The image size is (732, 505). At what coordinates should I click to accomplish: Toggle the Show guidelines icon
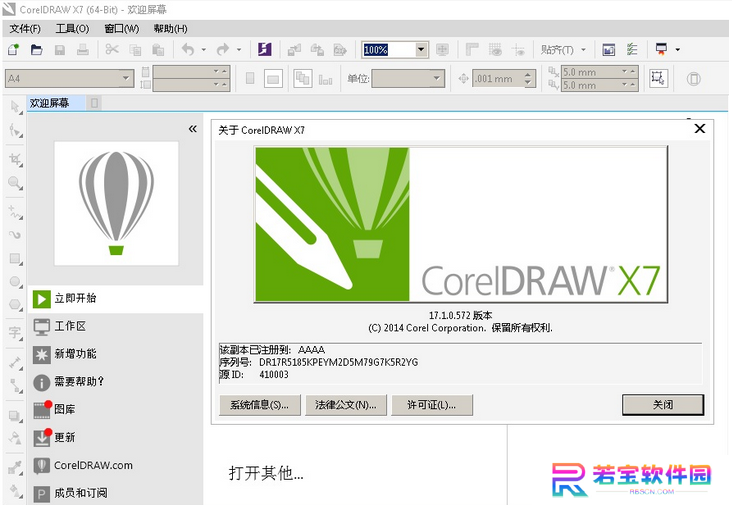pyautogui.click(x=518, y=49)
